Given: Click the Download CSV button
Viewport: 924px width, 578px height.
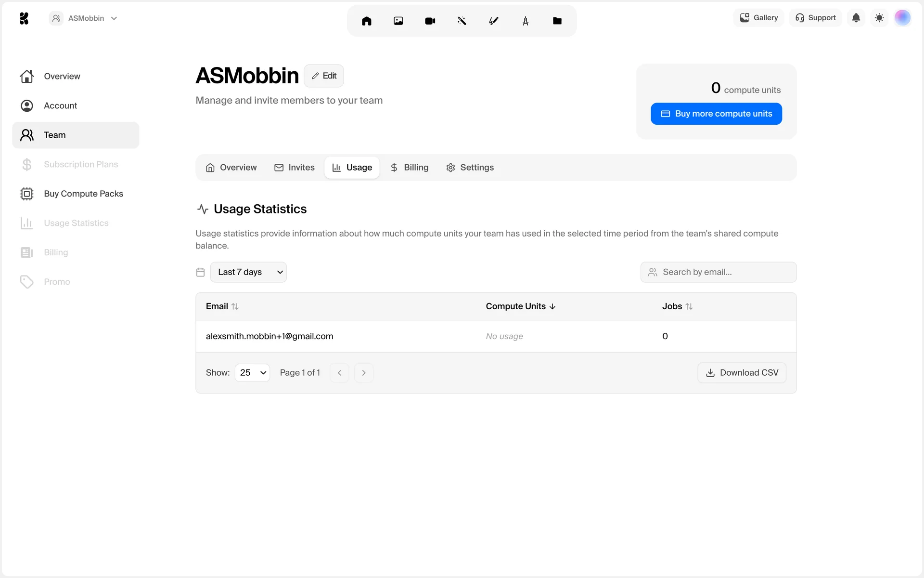Looking at the screenshot, I should 742,373.
